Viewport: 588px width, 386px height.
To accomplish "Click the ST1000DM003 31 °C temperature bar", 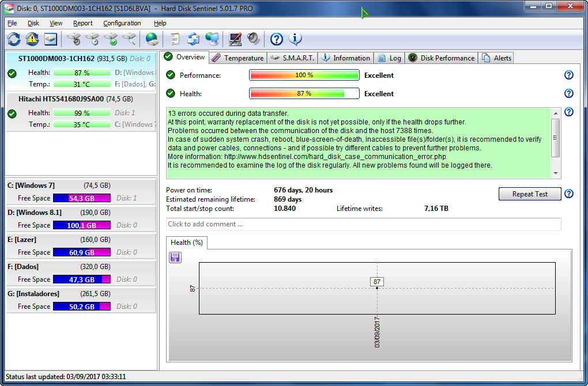I will (82, 84).
